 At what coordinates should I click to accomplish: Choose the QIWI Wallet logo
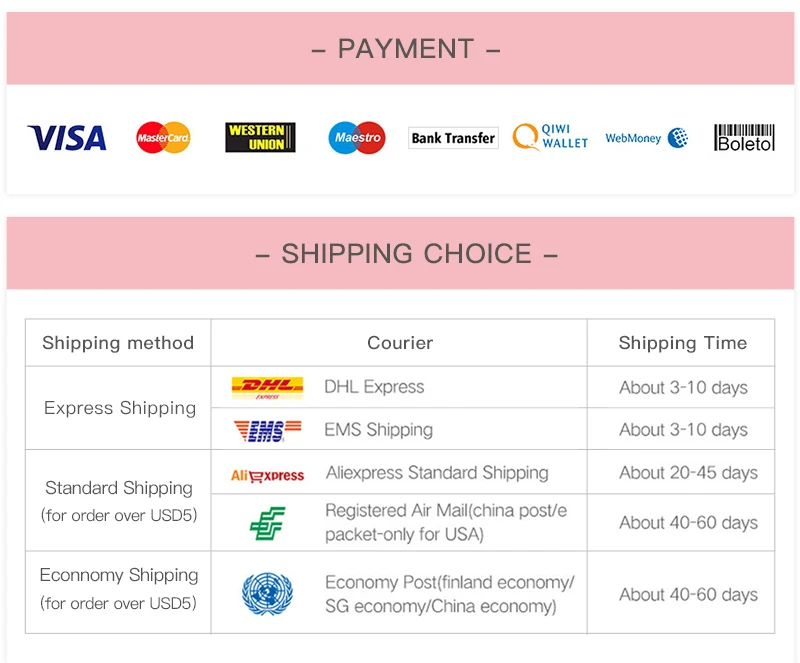(x=551, y=137)
